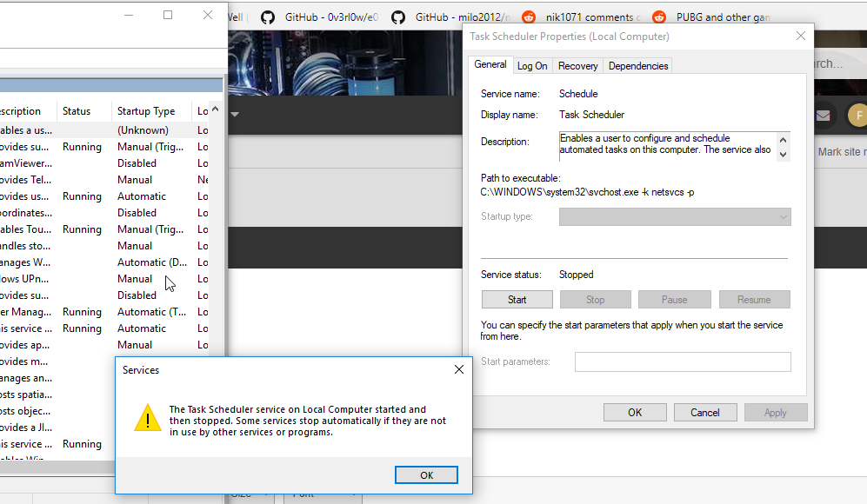The image size is (867, 504).
Task: Click the Reddit icon on the nik1071 comments tab
Action: tap(529, 17)
